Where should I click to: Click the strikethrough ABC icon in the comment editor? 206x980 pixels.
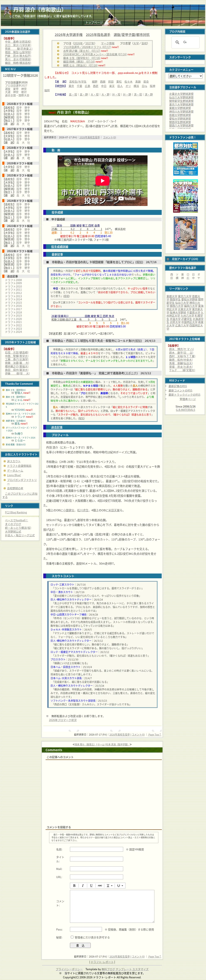pyautogui.click(x=99, y=885)
